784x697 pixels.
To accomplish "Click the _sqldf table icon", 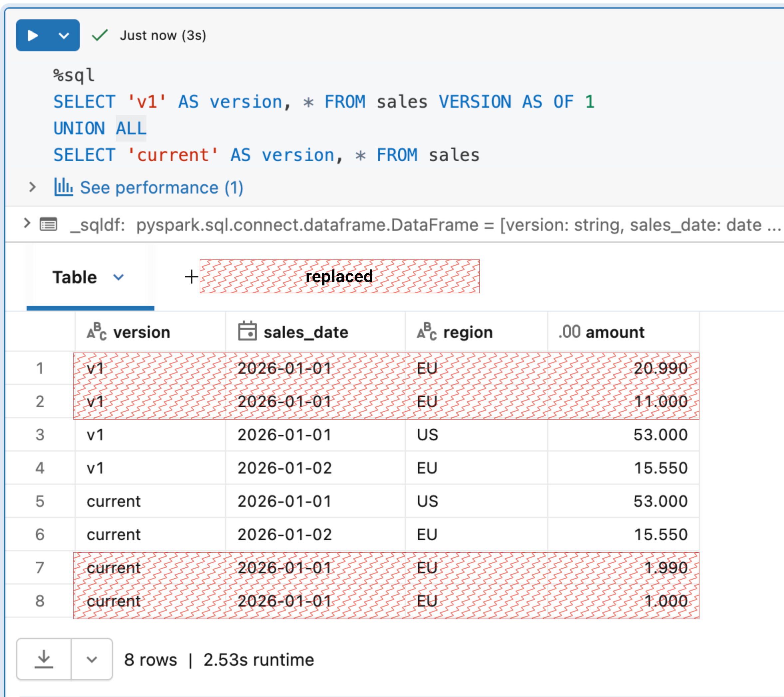I will [49, 224].
